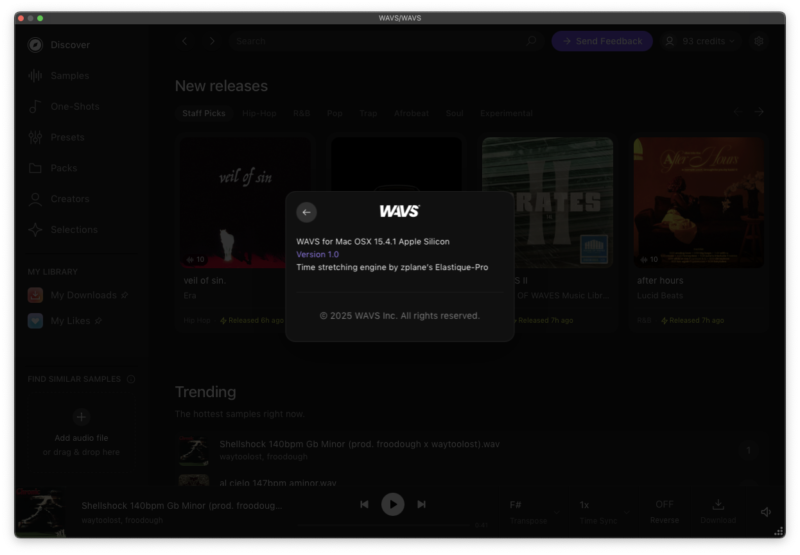Toggle Reverse OFF switch in player
This screenshot has height=555, width=800.
[x=664, y=510]
